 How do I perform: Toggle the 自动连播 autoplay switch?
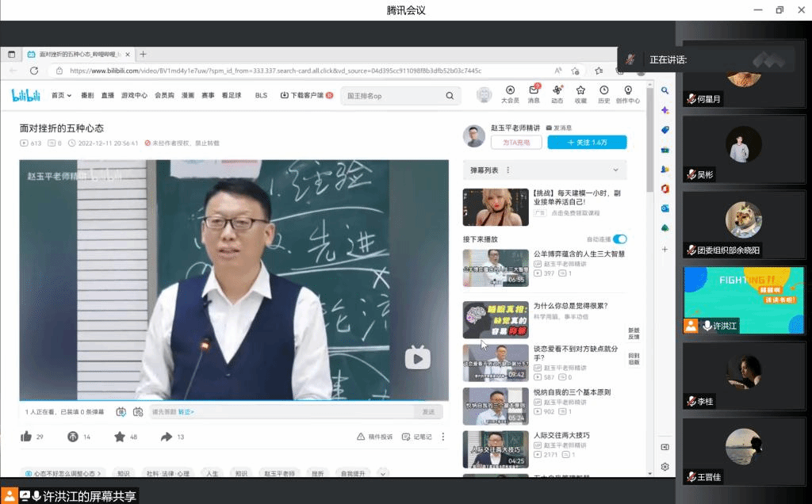(619, 239)
